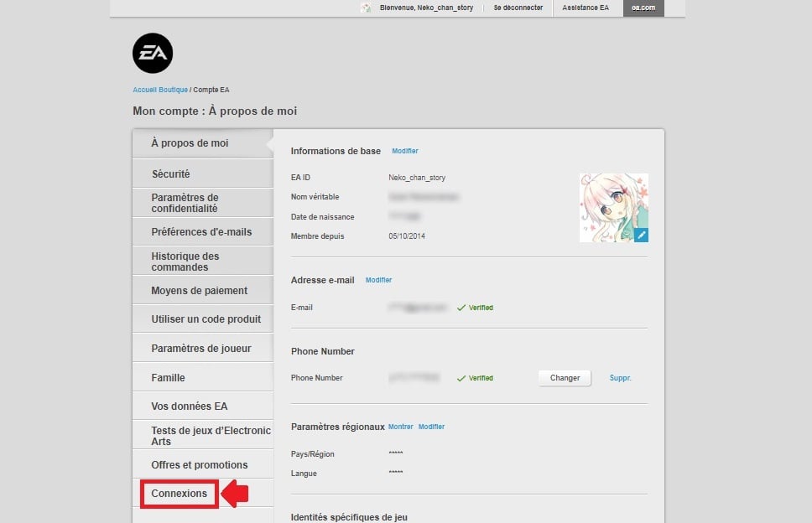Click Modifier next to Adresse e-mail
Viewport: 812px width, 523px height.
point(378,280)
